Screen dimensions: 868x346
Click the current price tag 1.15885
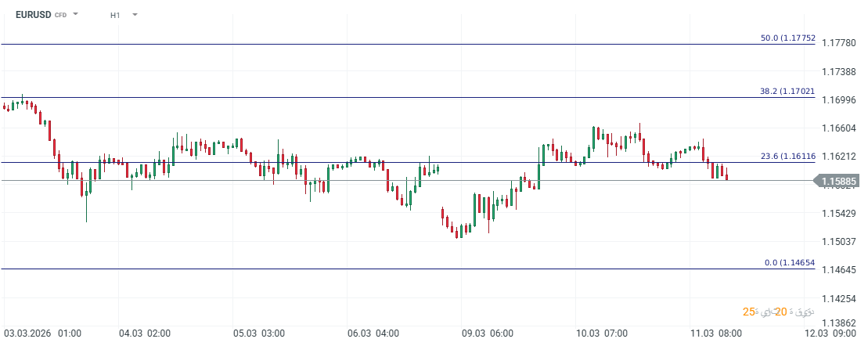pos(841,182)
